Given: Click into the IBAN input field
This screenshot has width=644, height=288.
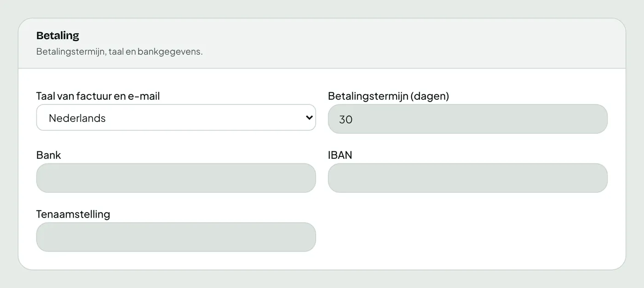Looking at the screenshot, I should (467, 178).
